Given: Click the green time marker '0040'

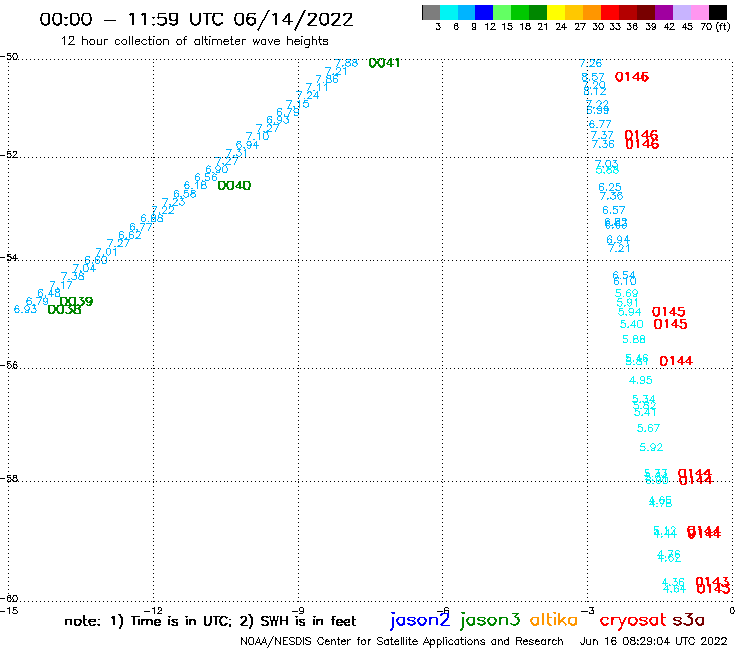Looking at the screenshot, I should point(234,186).
